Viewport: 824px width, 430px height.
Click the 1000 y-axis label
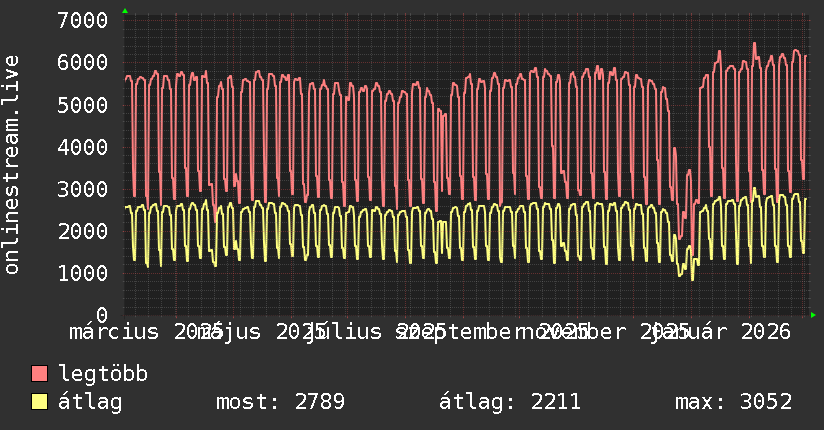(83, 273)
